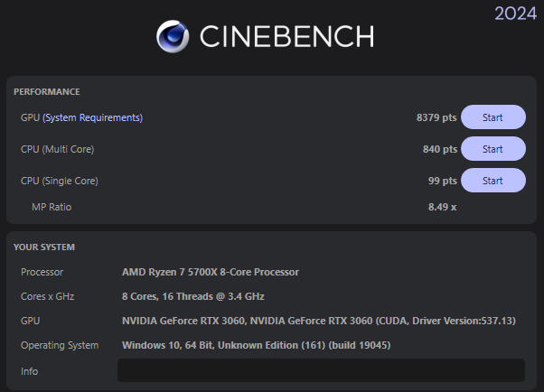Click the MP Ratio 8.49 x value
The image size is (544, 392).
[x=443, y=207]
